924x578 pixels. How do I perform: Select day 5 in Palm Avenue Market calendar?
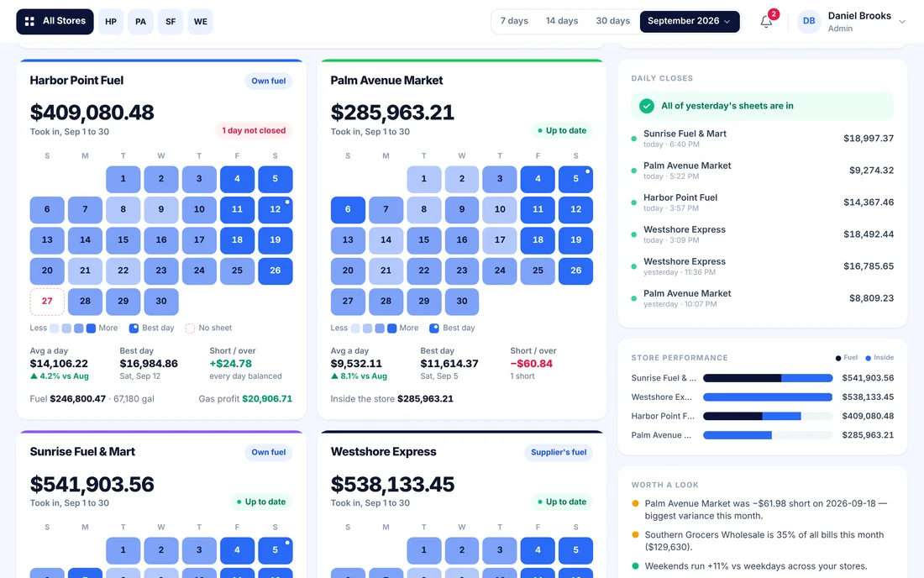[575, 179]
